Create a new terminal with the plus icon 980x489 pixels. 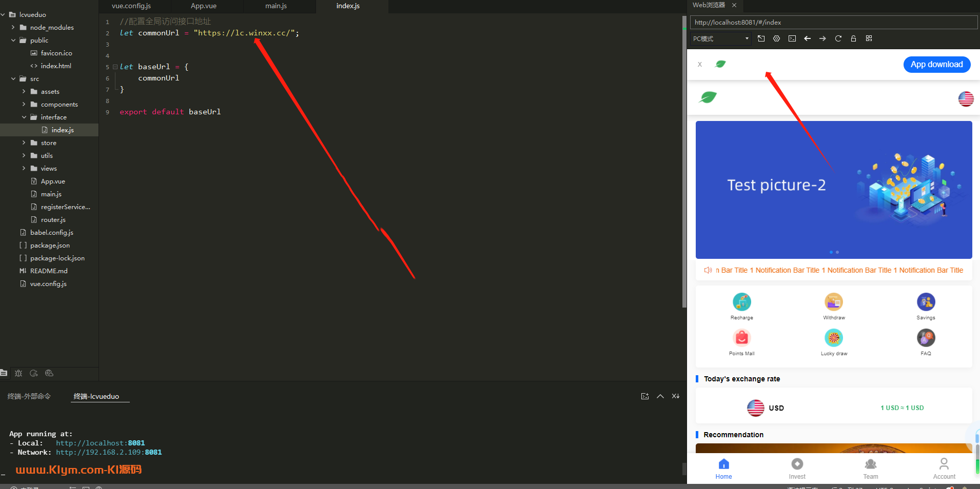pyautogui.click(x=645, y=396)
